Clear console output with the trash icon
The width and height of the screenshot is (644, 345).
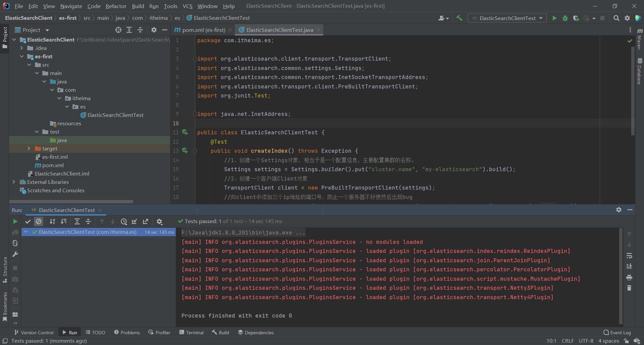tap(629, 288)
